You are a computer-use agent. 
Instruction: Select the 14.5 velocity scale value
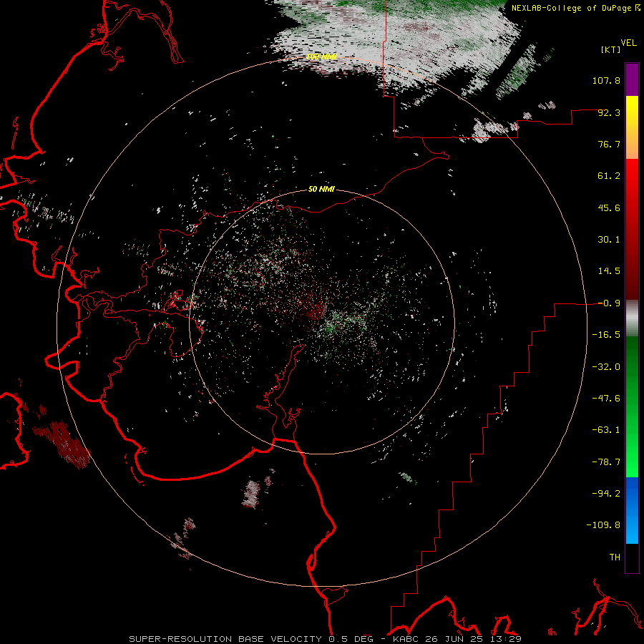coord(609,271)
